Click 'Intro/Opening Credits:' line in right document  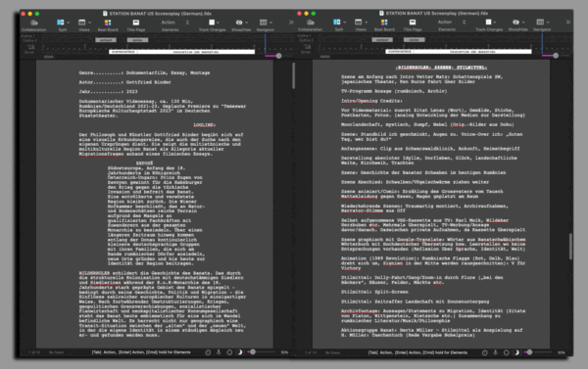(371, 101)
